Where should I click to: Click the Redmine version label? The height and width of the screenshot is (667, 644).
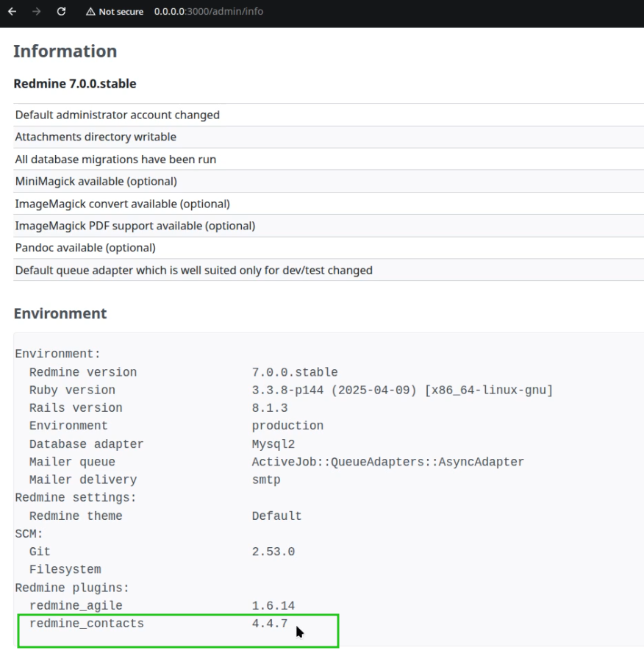[x=83, y=372]
